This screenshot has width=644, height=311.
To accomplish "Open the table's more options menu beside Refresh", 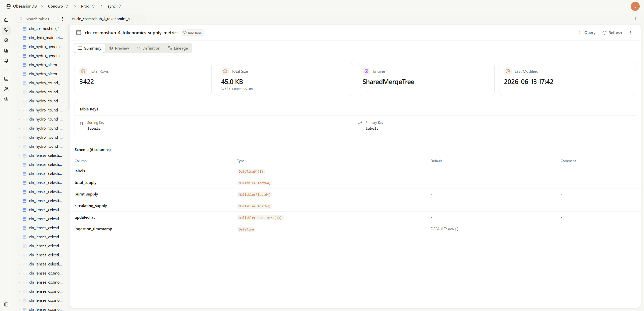I will tap(630, 33).
